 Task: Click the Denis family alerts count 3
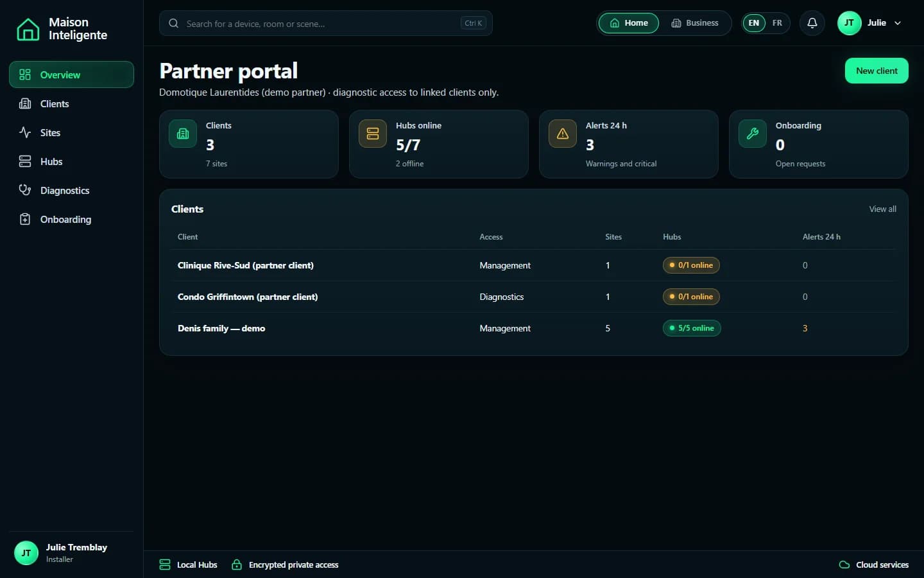coord(805,328)
